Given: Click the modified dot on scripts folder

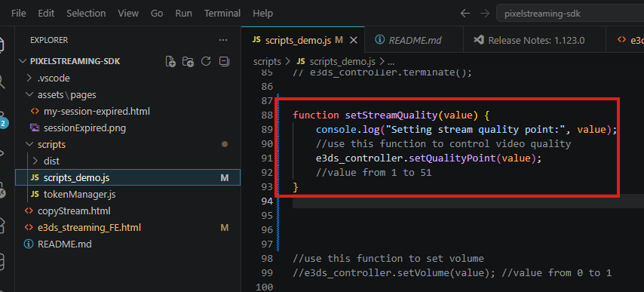Looking at the screenshot, I should coord(224,145).
